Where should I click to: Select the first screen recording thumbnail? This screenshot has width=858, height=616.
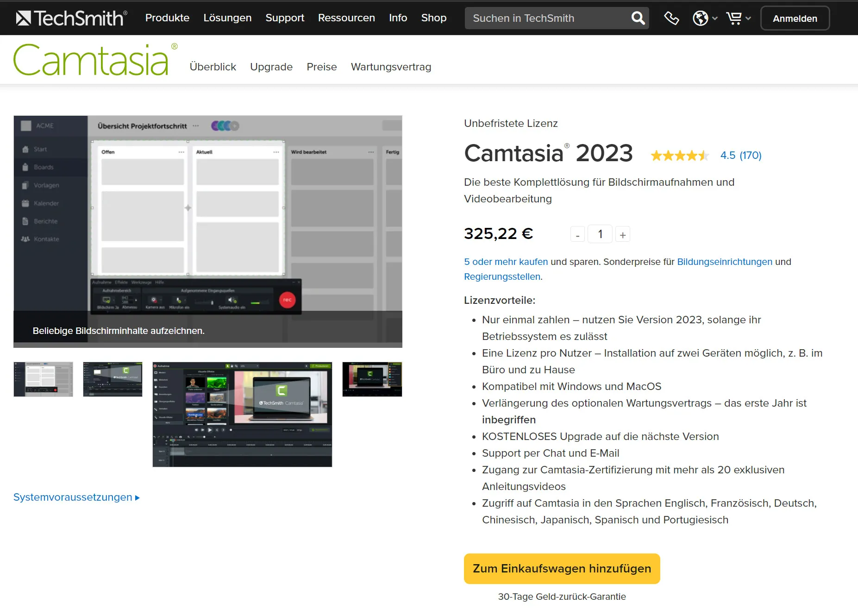tap(43, 379)
